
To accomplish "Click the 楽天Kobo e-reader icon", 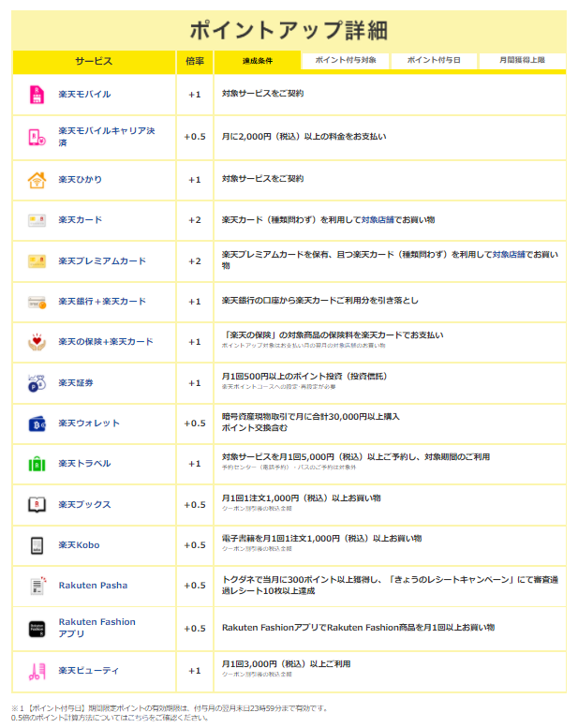I will pos(37,545).
